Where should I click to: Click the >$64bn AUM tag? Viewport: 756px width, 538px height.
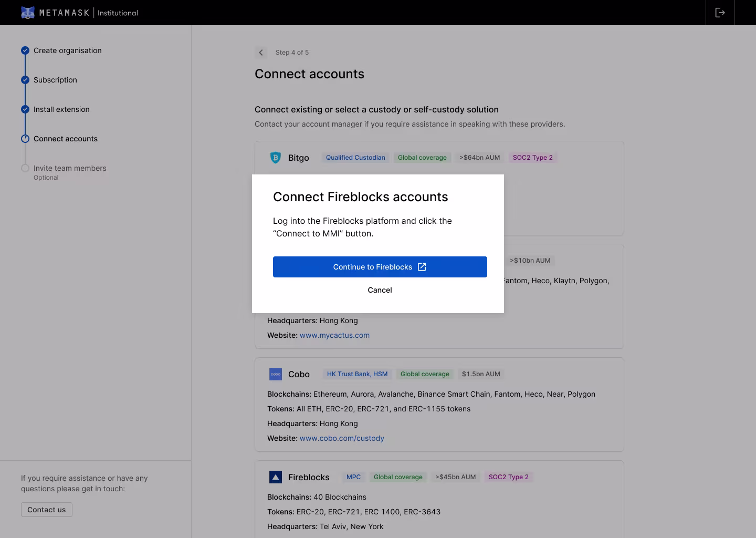(x=480, y=158)
